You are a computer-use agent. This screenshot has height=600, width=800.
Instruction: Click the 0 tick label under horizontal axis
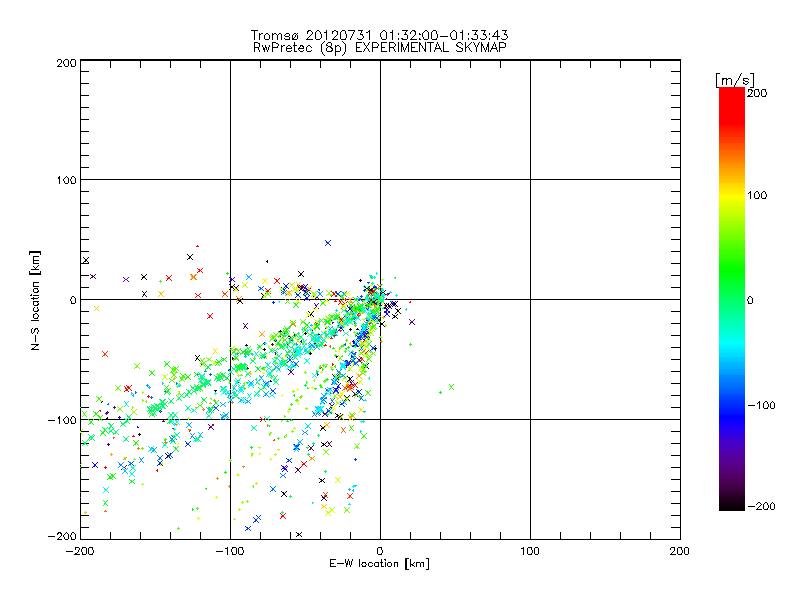380,551
